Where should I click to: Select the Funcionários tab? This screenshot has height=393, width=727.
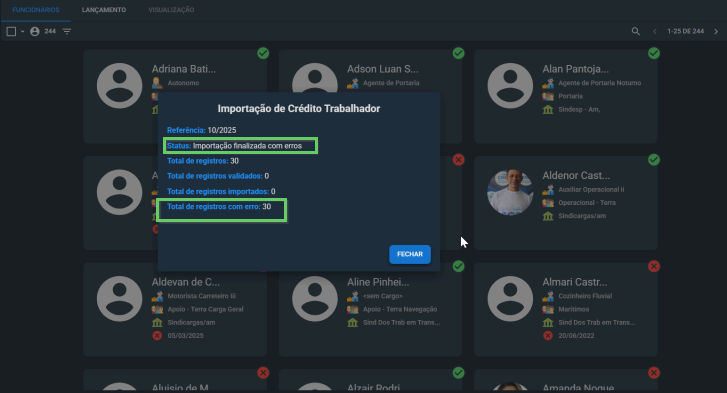coord(36,10)
